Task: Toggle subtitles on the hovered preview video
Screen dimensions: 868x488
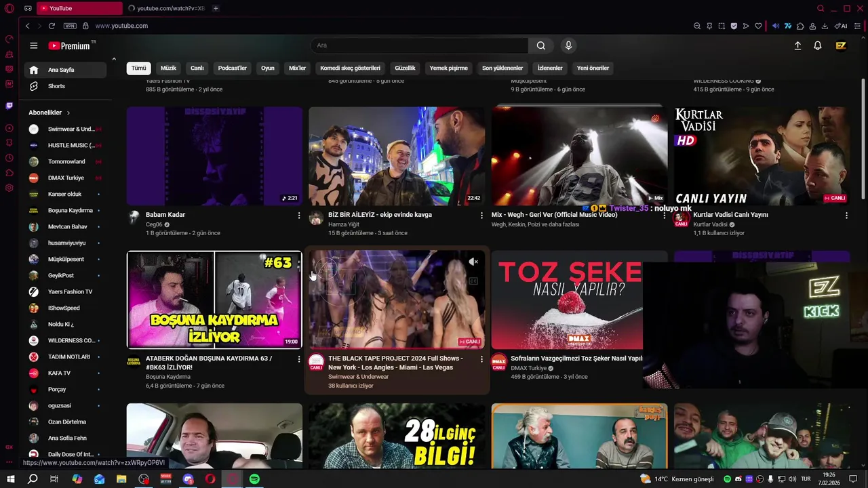Action: point(473,281)
